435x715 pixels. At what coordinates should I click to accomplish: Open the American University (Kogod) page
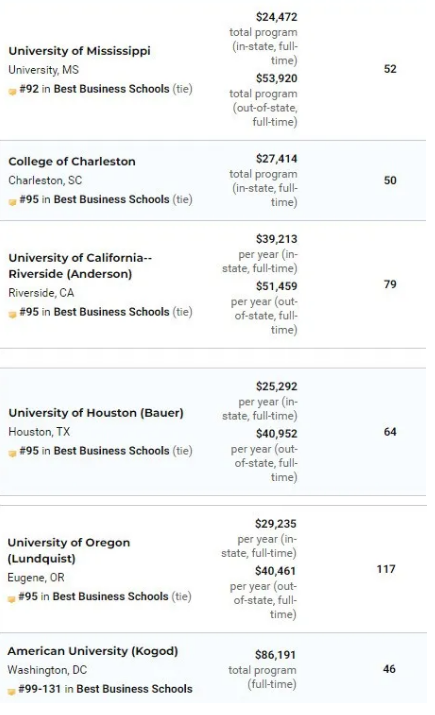coord(93,651)
